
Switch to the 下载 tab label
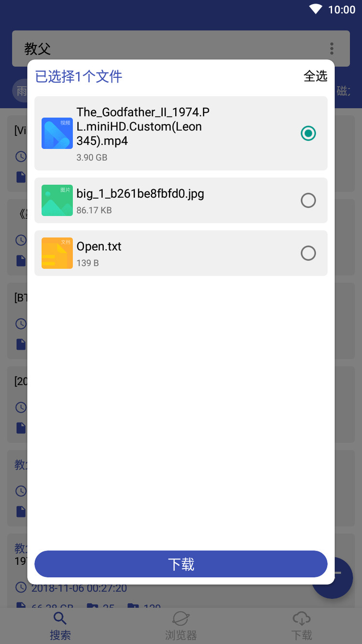[301, 635]
